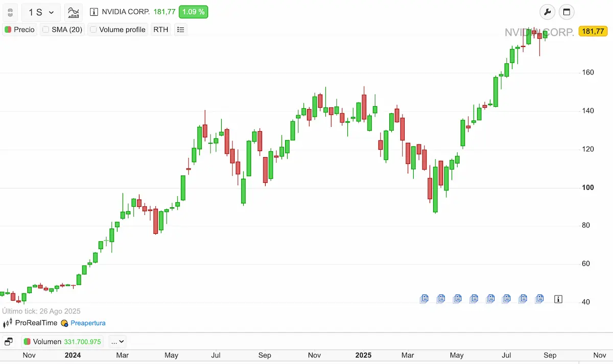
Task: Toggle the RTH trading hours button
Action: click(160, 30)
